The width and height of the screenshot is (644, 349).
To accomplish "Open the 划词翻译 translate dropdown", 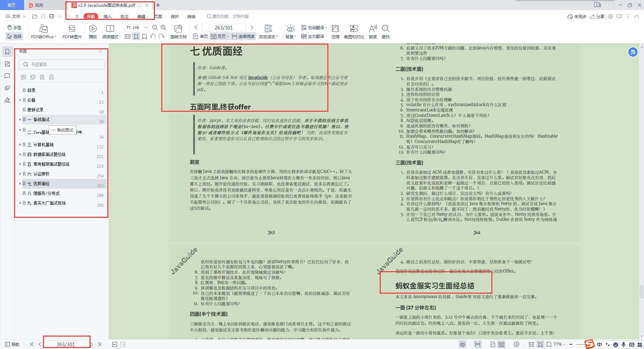I will point(314,28).
